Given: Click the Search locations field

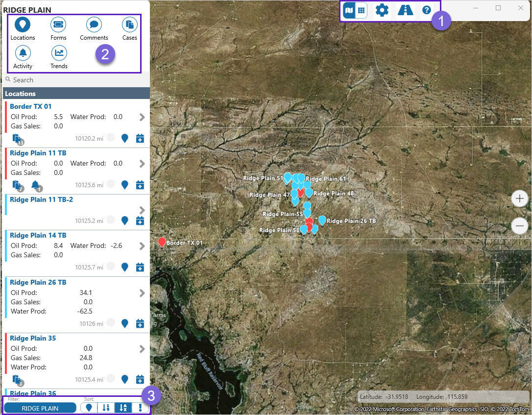Looking at the screenshot, I should point(76,80).
